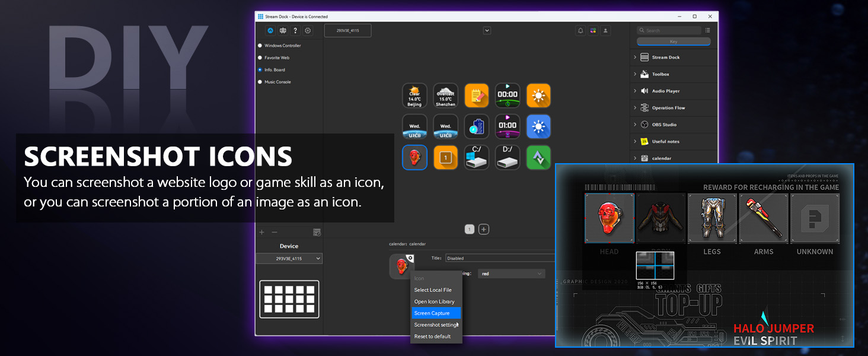
Task: Open the settings gear in the toolbar
Action: pos(308,30)
